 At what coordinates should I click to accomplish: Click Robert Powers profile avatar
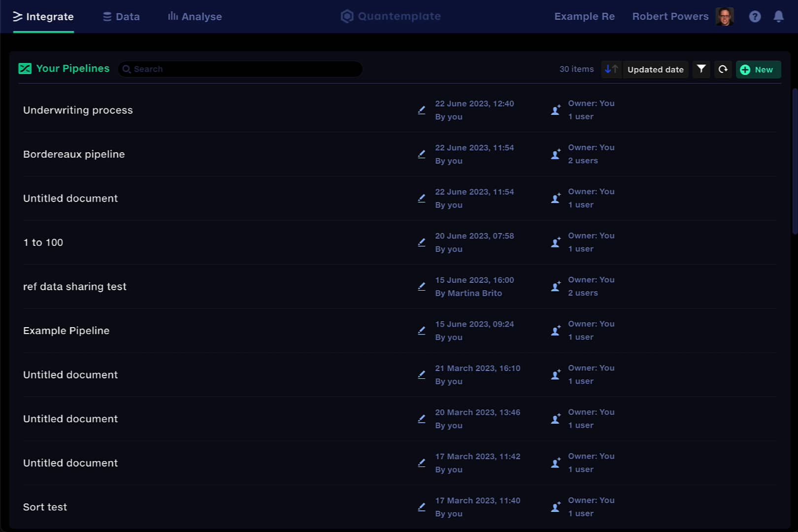(724, 16)
